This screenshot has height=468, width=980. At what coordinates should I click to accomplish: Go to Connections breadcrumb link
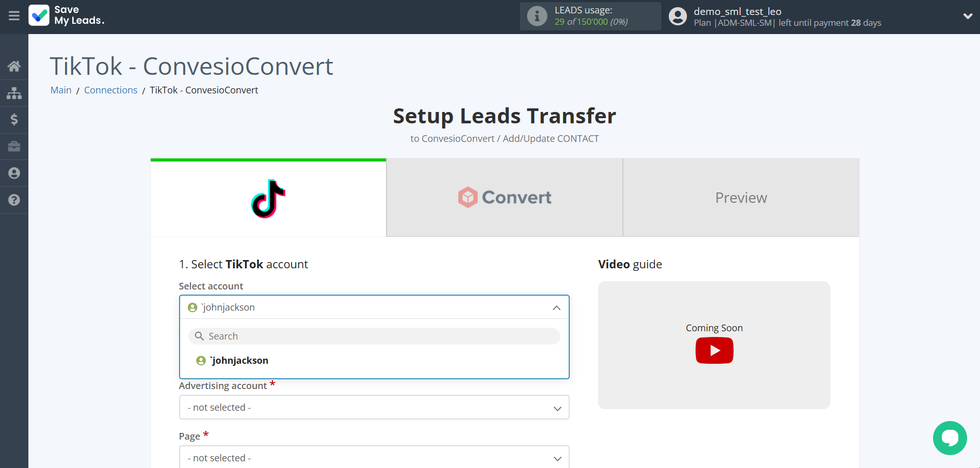[110, 90]
